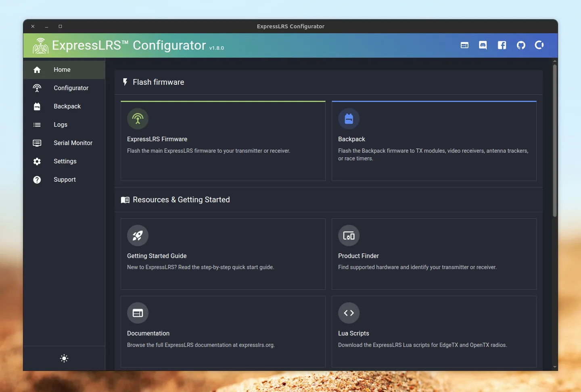The height and width of the screenshot is (392, 581).
Task: Click the Getting Started rocket icon
Action: pos(138,236)
